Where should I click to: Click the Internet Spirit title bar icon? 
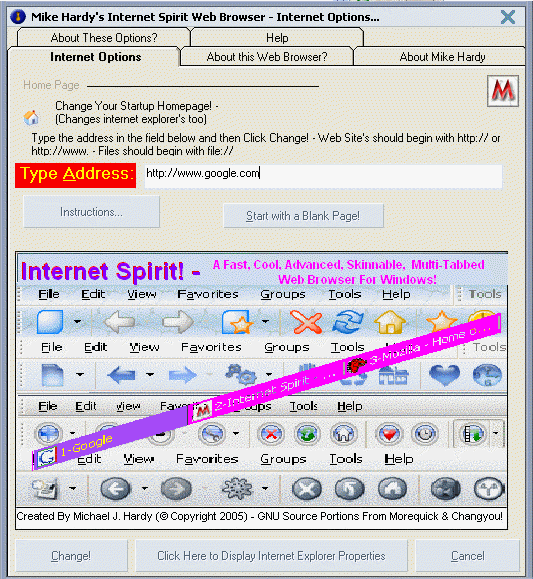point(18,17)
